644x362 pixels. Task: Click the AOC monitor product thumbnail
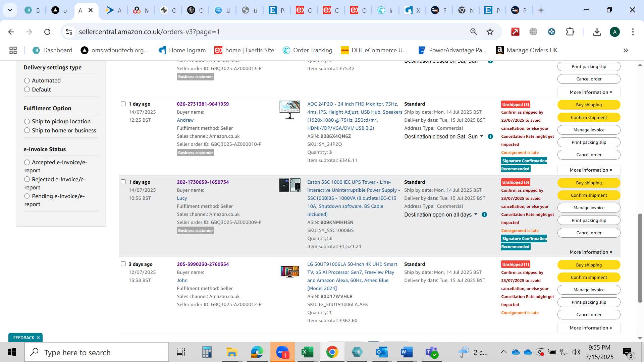[x=289, y=110]
